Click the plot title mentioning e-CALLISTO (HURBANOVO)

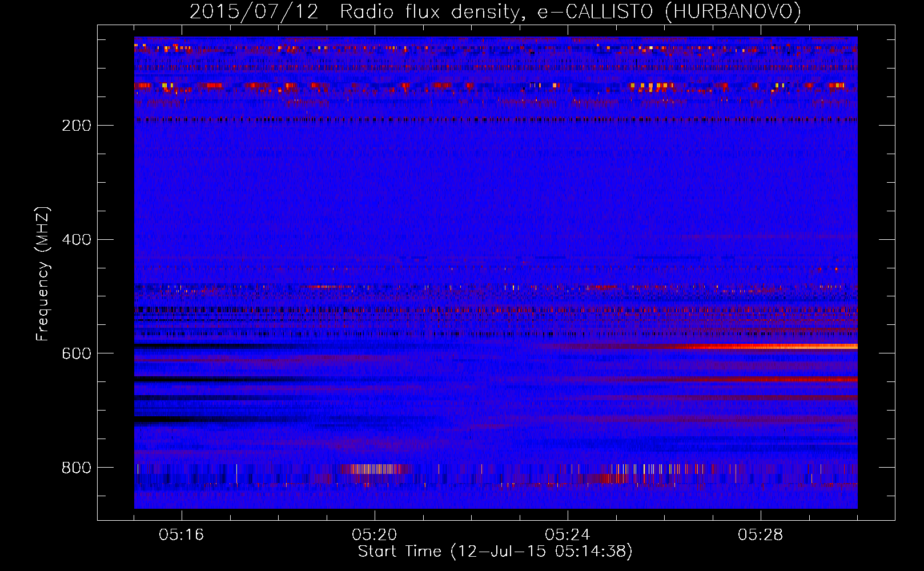tap(495, 12)
